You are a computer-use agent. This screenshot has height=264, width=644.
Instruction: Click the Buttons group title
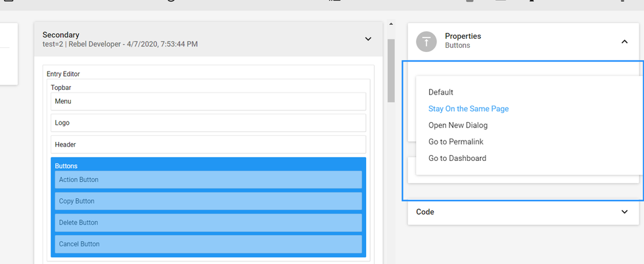[66, 166]
